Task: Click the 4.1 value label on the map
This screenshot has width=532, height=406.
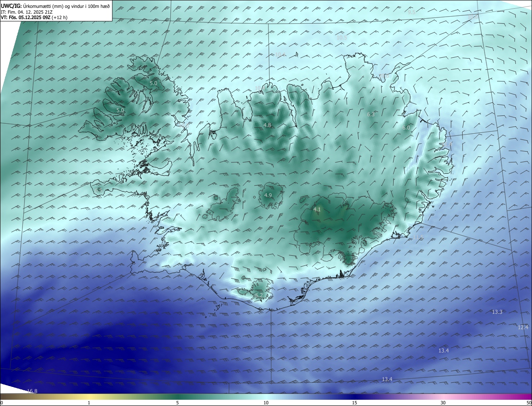Action: (x=317, y=210)
